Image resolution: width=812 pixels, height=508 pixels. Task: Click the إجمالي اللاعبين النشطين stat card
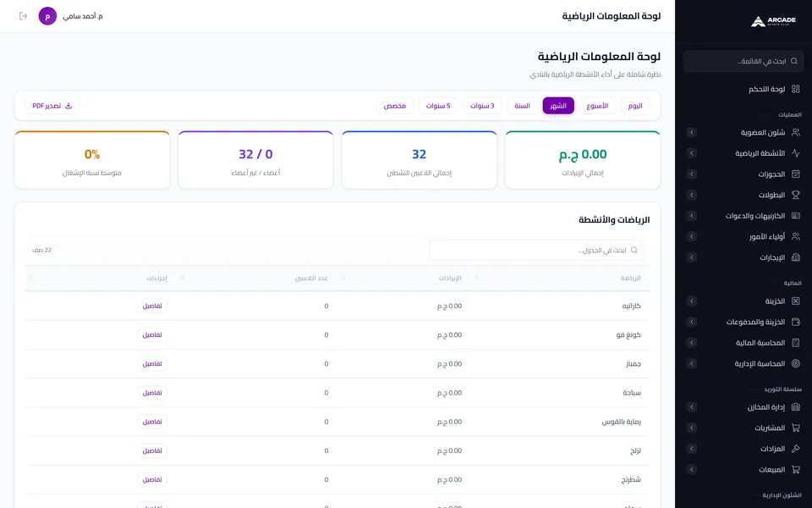pos(419,160)
